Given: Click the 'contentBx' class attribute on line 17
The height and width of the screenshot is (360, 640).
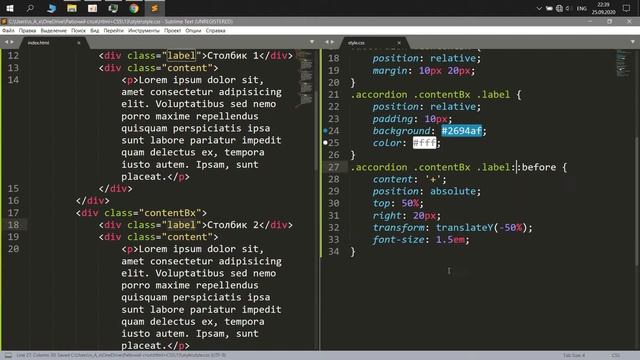Looking at the screenshot, I should point(170,213).
